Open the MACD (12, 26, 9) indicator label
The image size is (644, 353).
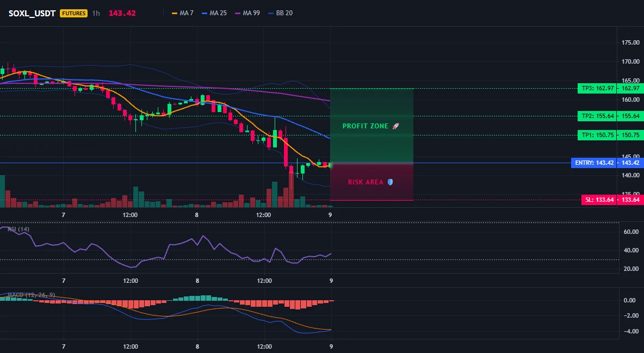coord(31,295)
